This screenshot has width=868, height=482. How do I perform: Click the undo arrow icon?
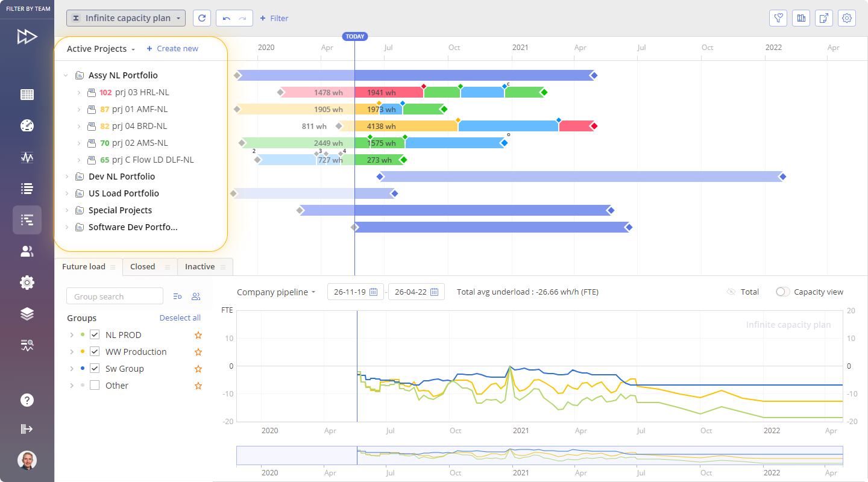point(227,18)
